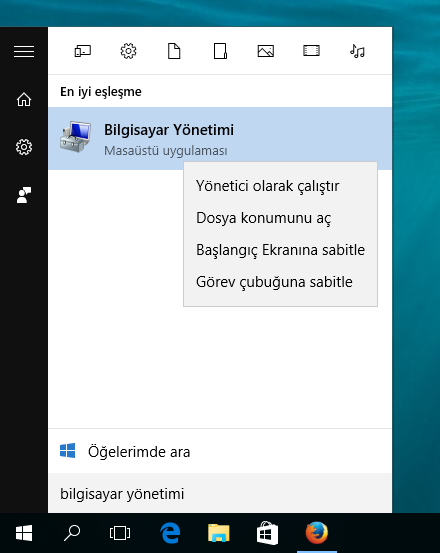
Task: Filter search results by Videos
Action: click(311, 51)
